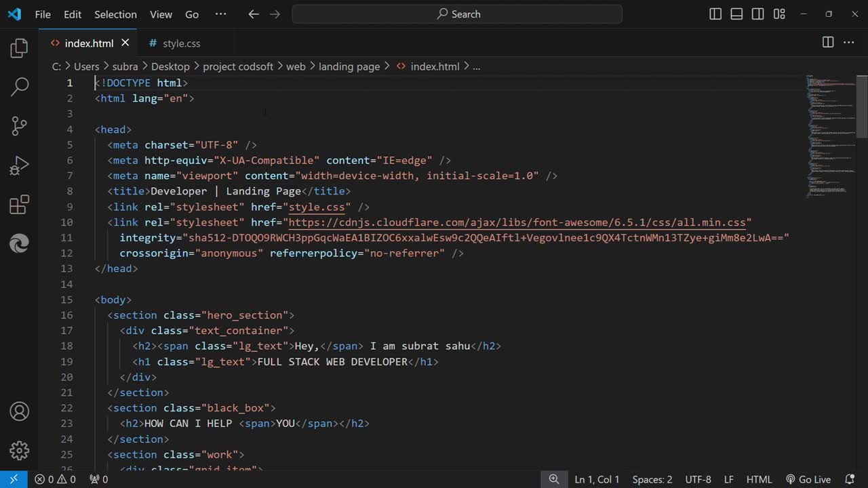Open the Manage gear settings
The image size is (868, 488).
pyautogui.click(x=19, y=450)
